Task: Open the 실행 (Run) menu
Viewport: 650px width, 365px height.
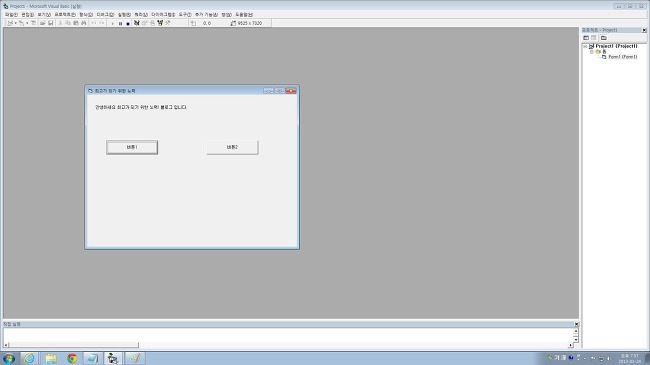Action: (124, 15)
